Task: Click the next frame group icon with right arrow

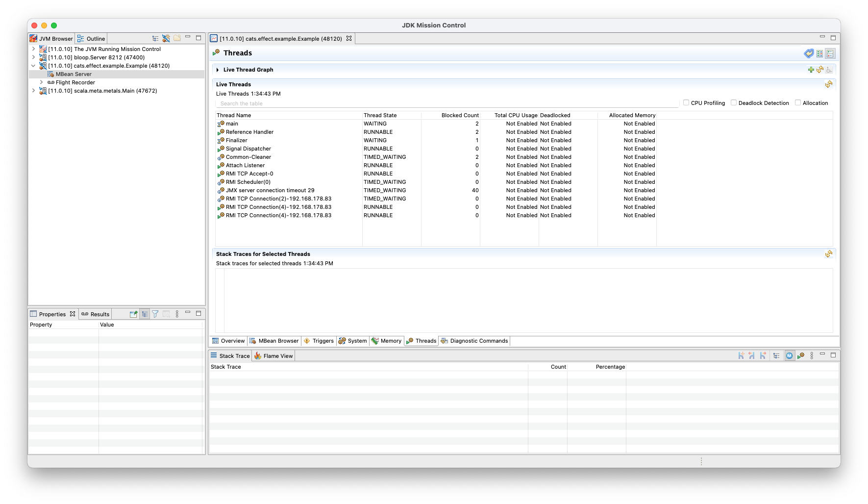Action: point(763,356)
